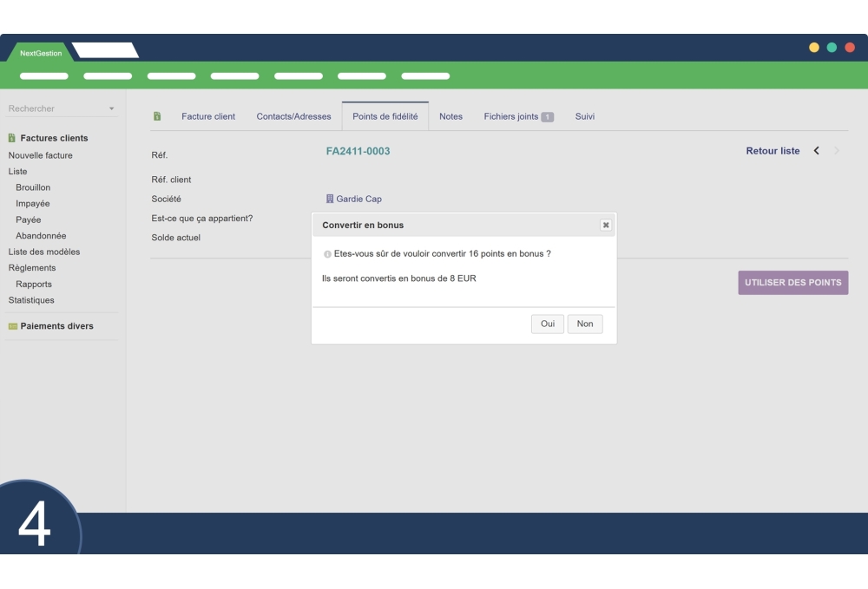Close the Convertir en bonus dialog
Image resolution: width=868 pixels, height=589 pixels.
click(606, 225)
